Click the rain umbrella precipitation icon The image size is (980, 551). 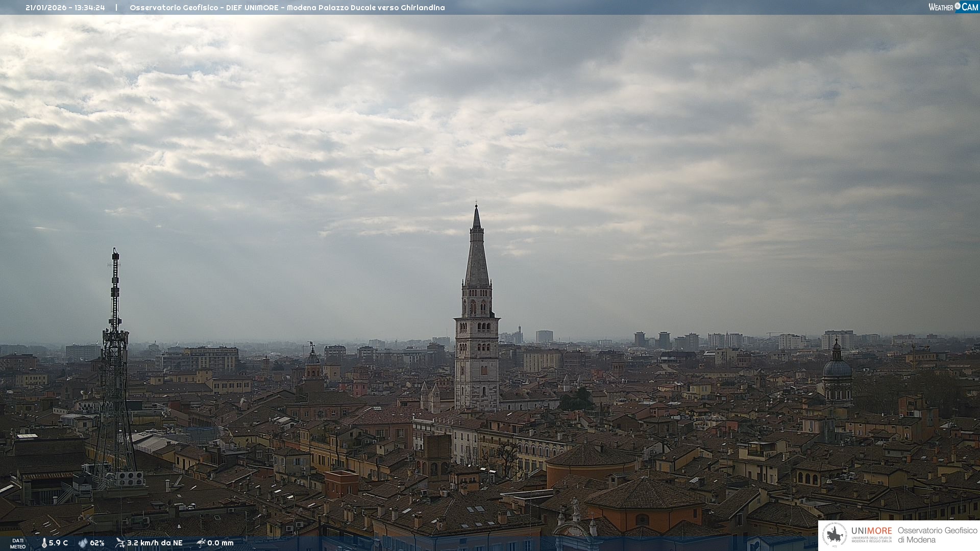tap(201, 543)
